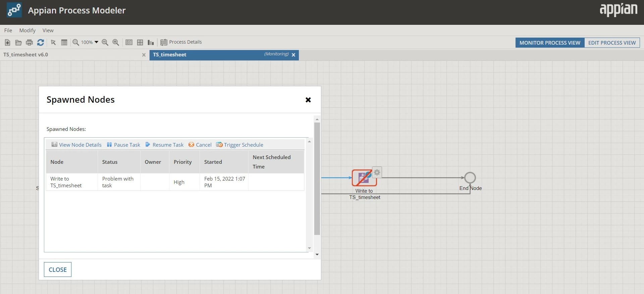Open the Modify menu
Viewport: 644px width, 294px height.
point(27,30)
